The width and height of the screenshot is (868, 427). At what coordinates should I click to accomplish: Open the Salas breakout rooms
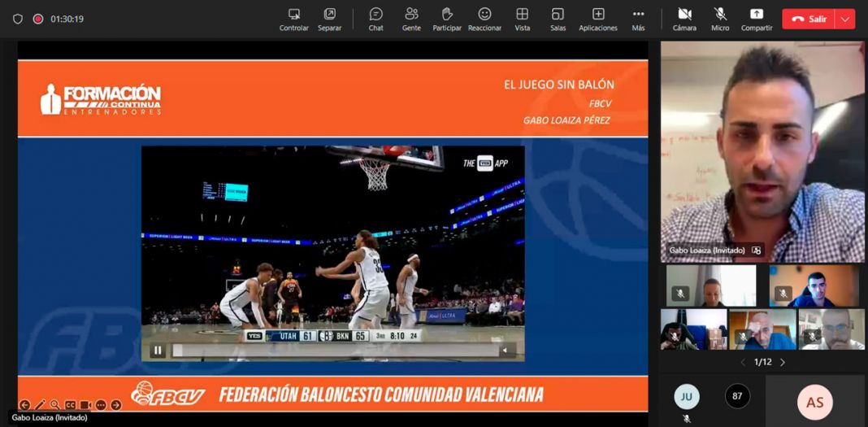coord(558,19)
